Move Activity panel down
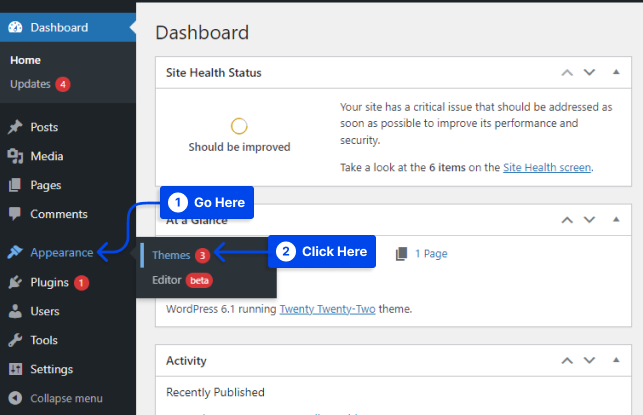Image resolution: width=643 pixels, height=415 pixels. pos(589,360)
